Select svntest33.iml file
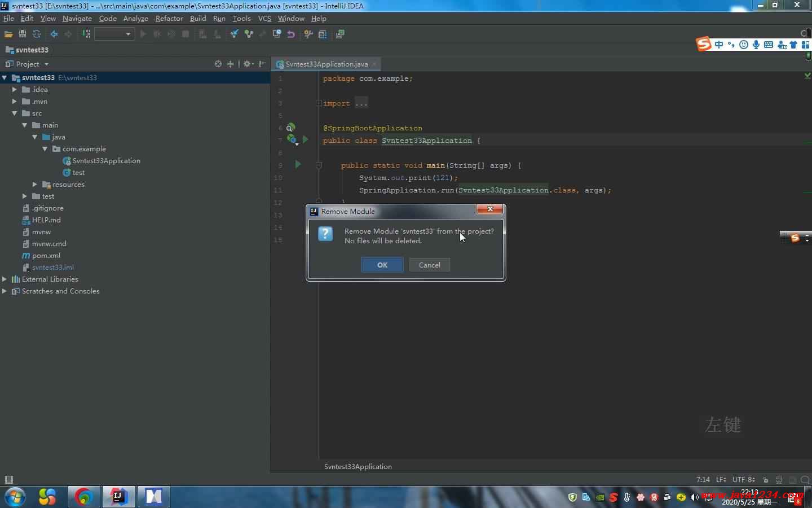 pyautogui.click(x=52, y=268)
